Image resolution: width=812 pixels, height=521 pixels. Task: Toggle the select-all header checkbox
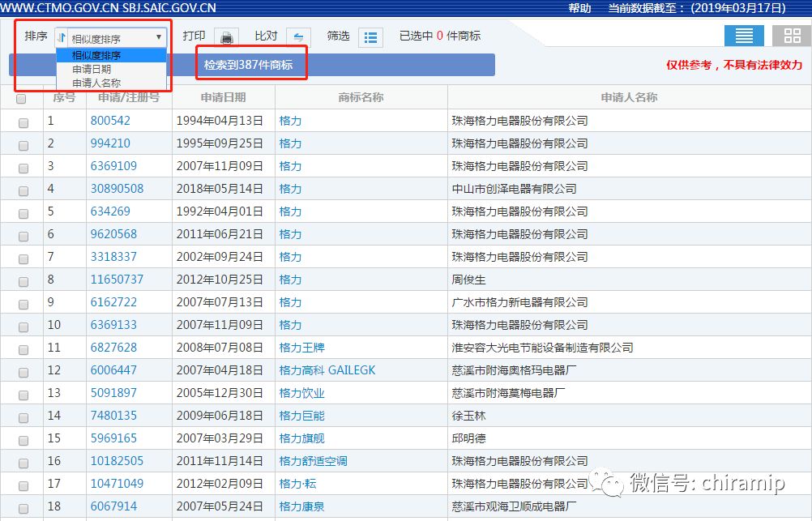tap(21, 98)
